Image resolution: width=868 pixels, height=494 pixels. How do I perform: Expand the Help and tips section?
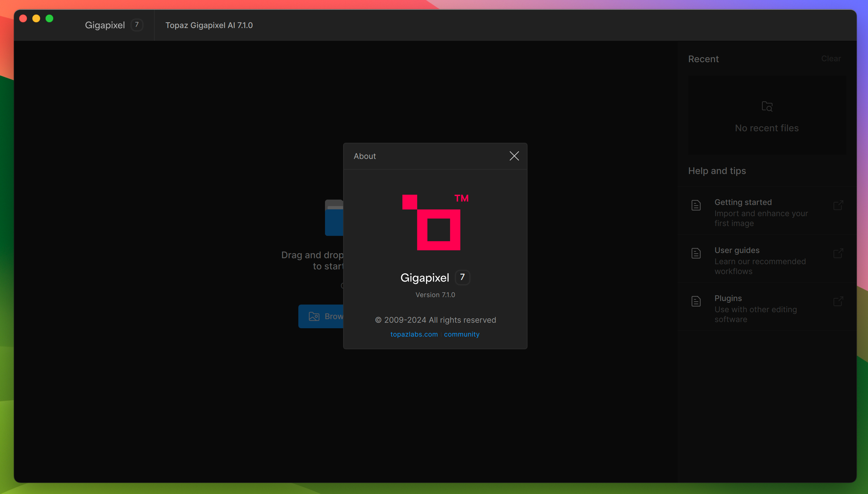click(x=717, y=171)
